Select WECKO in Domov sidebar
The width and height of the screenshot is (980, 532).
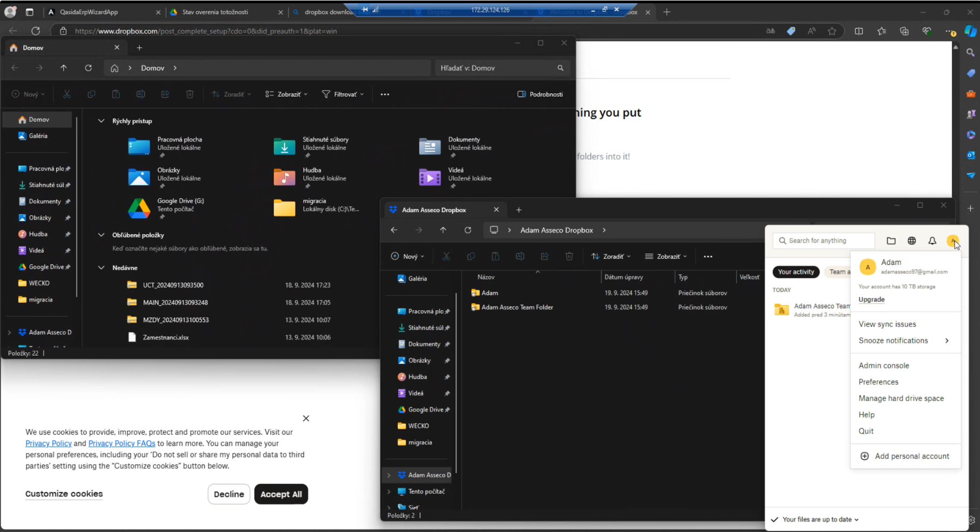click(x=39, y=283)
